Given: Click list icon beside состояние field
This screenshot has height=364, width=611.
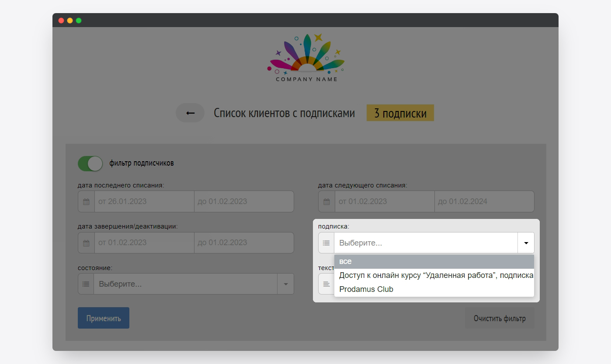Looking at the screenshot, I should click(x=86, y=284).
